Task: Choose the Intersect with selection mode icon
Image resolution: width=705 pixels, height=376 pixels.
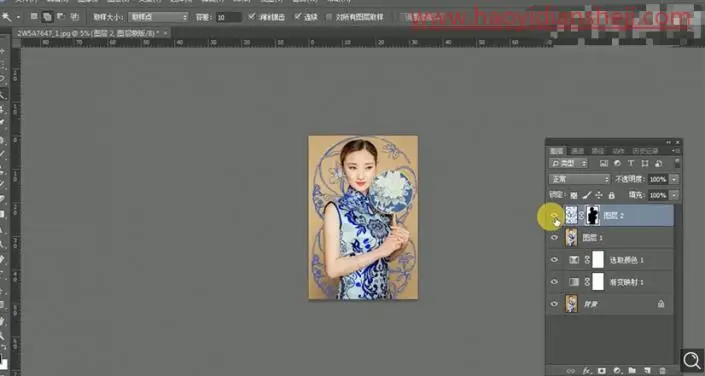Action: [x=74, y=17]
